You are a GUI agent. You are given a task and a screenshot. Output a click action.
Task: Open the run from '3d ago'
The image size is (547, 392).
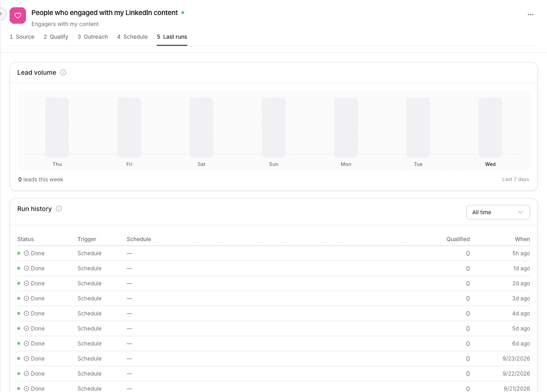tap(273, 299)
